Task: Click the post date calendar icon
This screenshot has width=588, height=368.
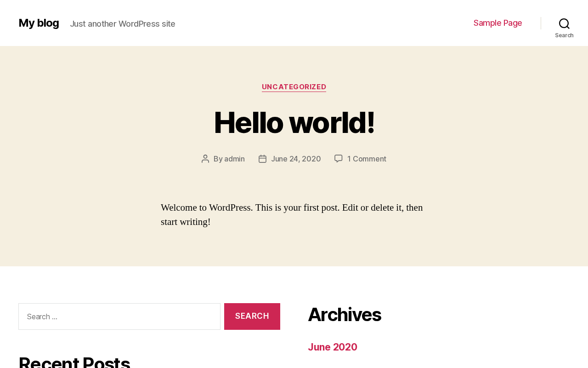Action: coord(262,159)
